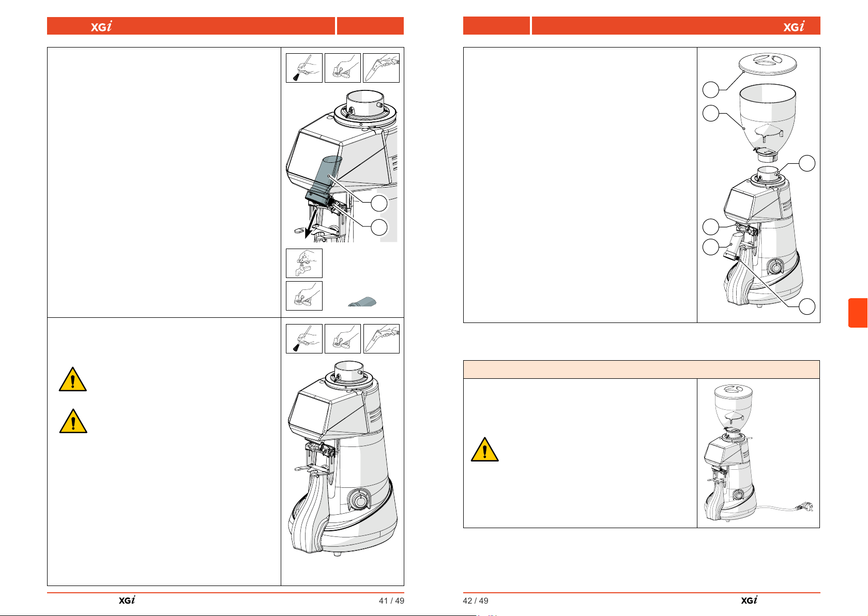Click the small orange header block on page 41
868x616 pixels.
pyautogui.click(x=370, y=26)
